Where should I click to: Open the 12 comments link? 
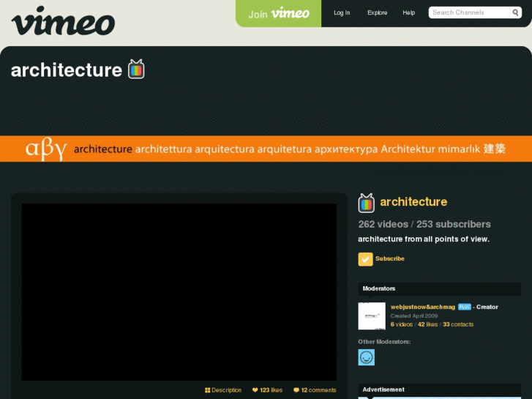[x=318, y=390]
